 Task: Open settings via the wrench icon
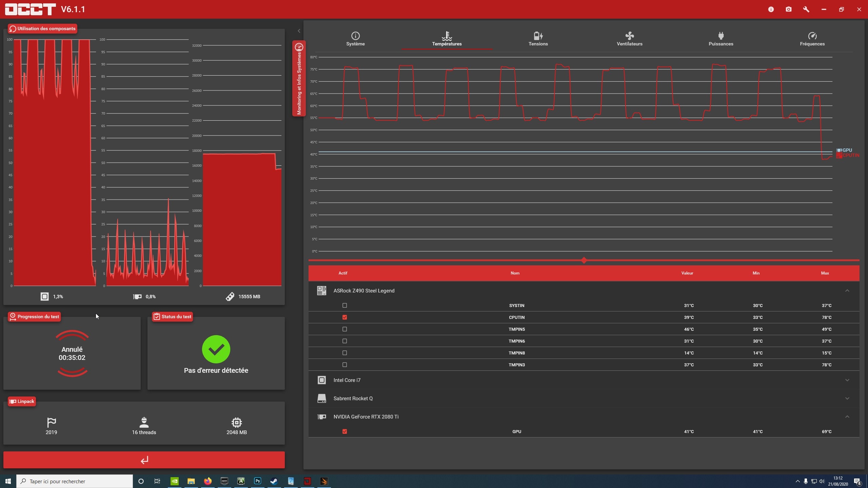pos(806,9)
